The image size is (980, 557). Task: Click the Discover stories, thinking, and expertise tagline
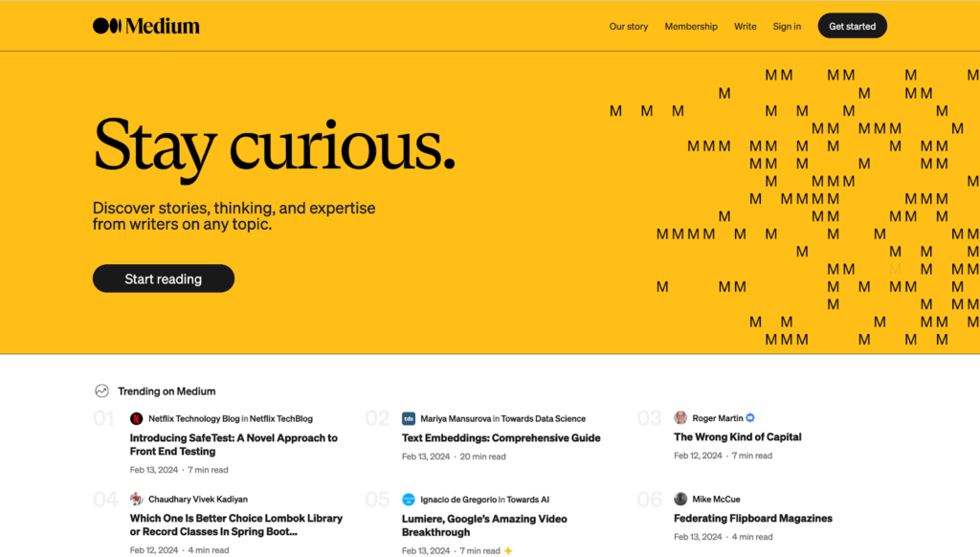click(234, 215)
